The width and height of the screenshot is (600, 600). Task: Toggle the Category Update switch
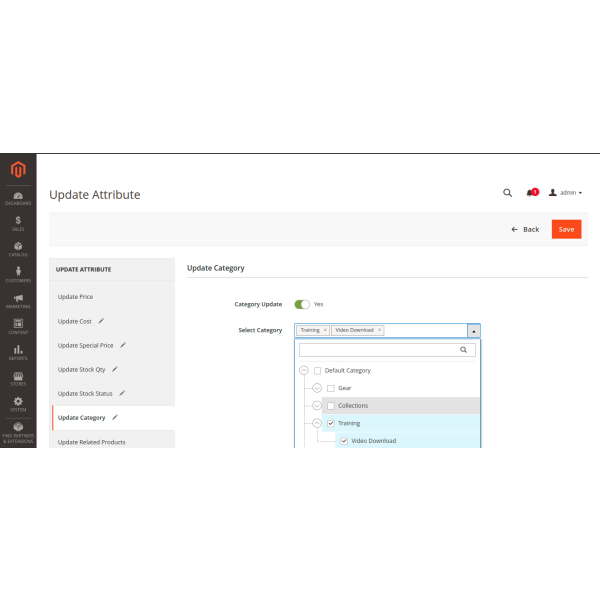click(x=302, y=304)
